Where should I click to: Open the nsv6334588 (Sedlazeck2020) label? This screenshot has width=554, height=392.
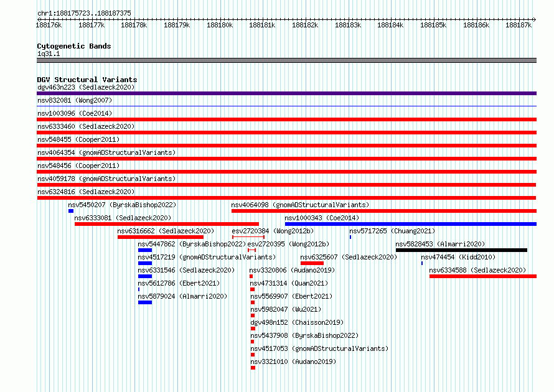click(x=477, y=270)
